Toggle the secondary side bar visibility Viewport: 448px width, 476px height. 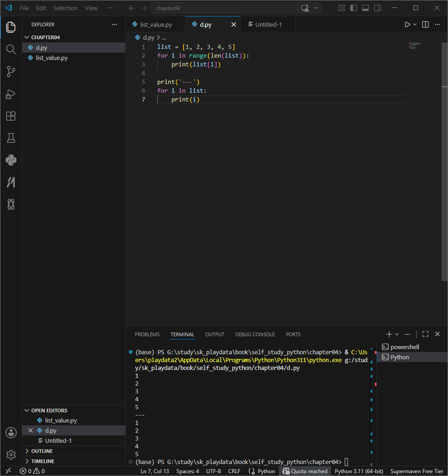pos(377,8)
